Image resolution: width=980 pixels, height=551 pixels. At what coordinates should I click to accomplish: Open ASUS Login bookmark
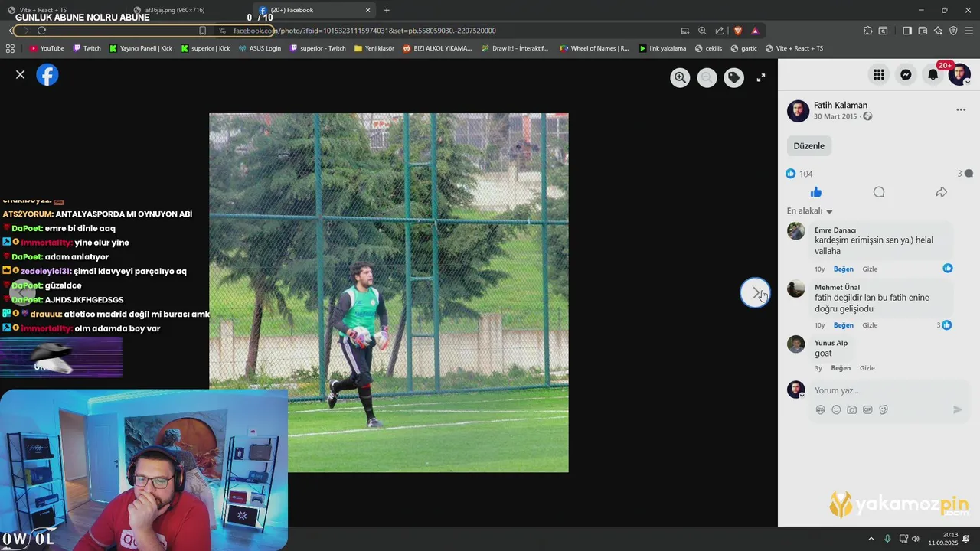pyautogui.click(x=260, y=48)
